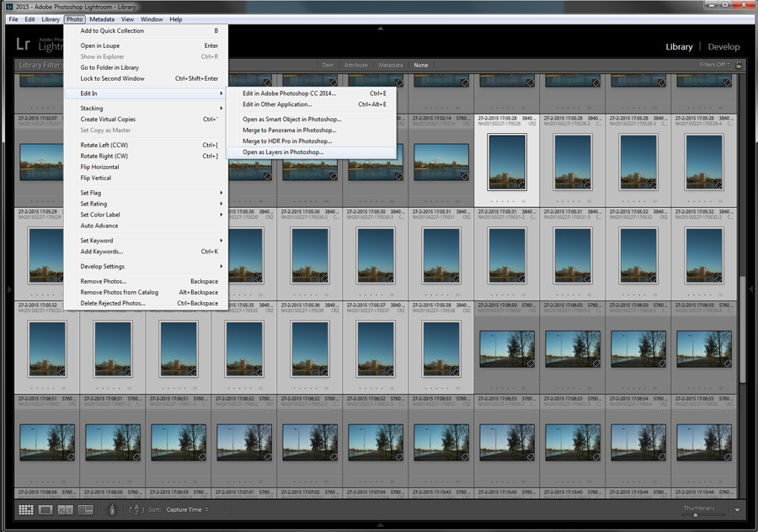758x532 pixels.
Task: Toggle the Attribute filter
Action: tap(355, 65)
